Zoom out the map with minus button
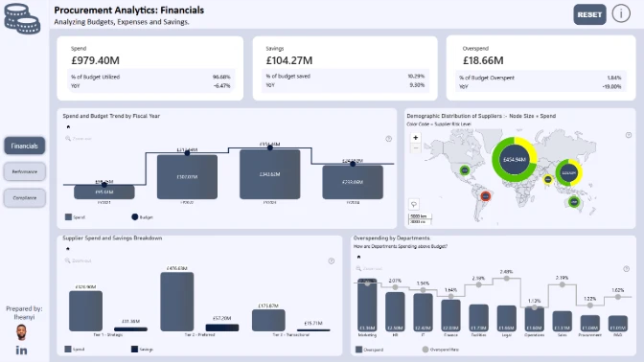Image resolution: width=644 pixels, height=362 pixels. pyautogui.click(x=416, y=147)
